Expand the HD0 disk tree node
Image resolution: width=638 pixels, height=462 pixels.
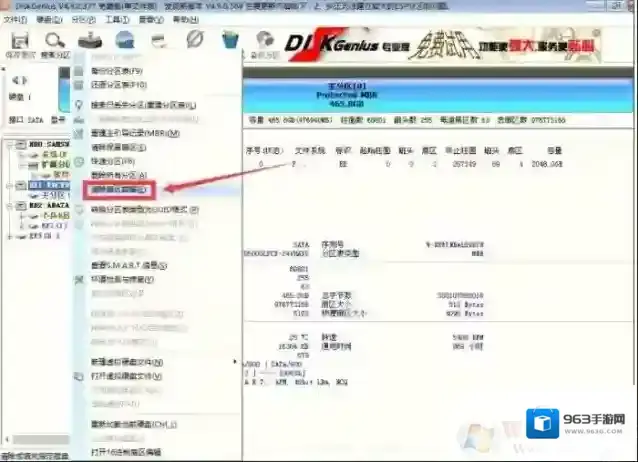[8, 144]
